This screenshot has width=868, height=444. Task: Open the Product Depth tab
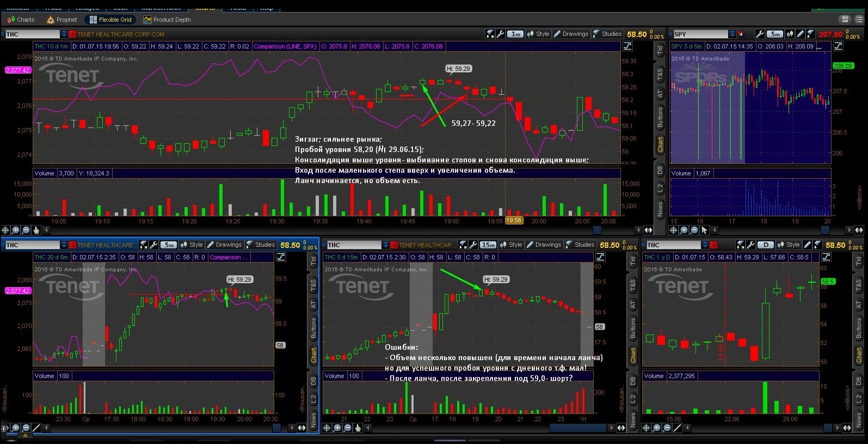(167, 20)
